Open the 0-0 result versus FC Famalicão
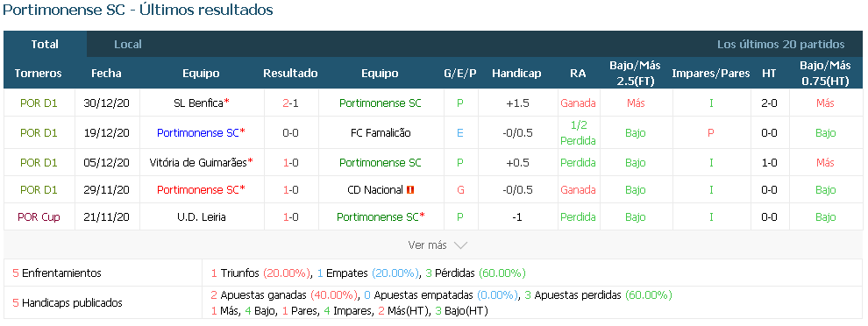This screenshot has width=868, height=326. [x=290, y=133]
